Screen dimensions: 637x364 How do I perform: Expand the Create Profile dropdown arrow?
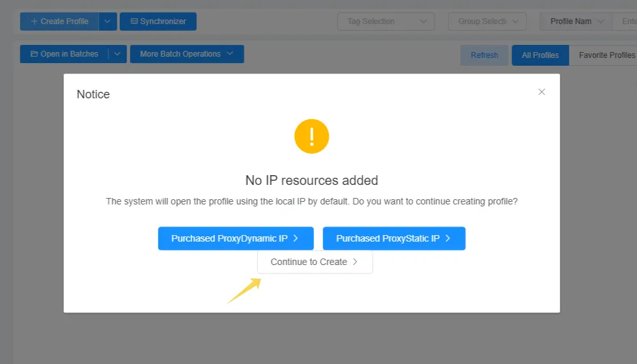(x=107, y=21)
